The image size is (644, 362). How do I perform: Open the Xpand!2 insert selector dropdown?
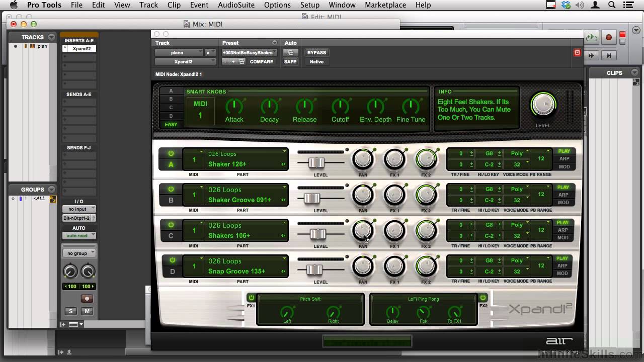185,62
